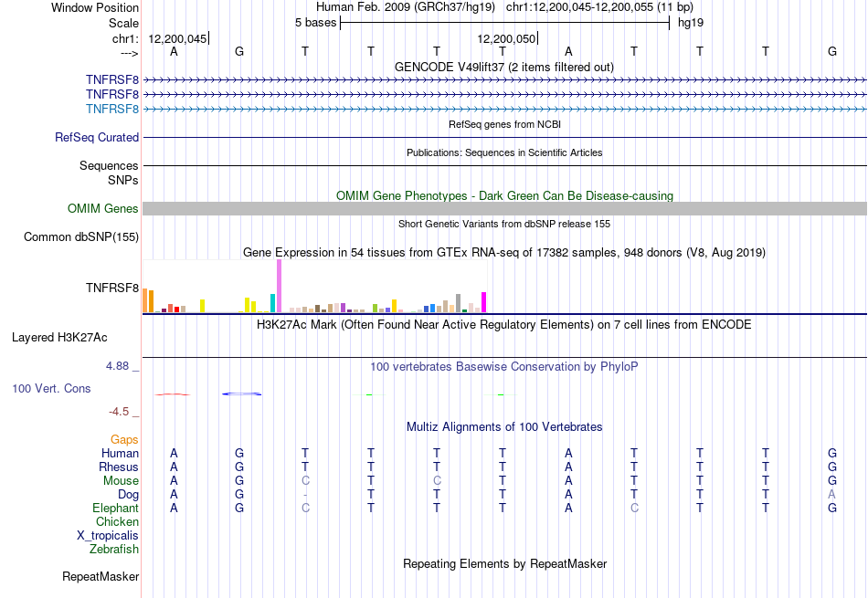Click the Chicken species label

tap(117, 521)
